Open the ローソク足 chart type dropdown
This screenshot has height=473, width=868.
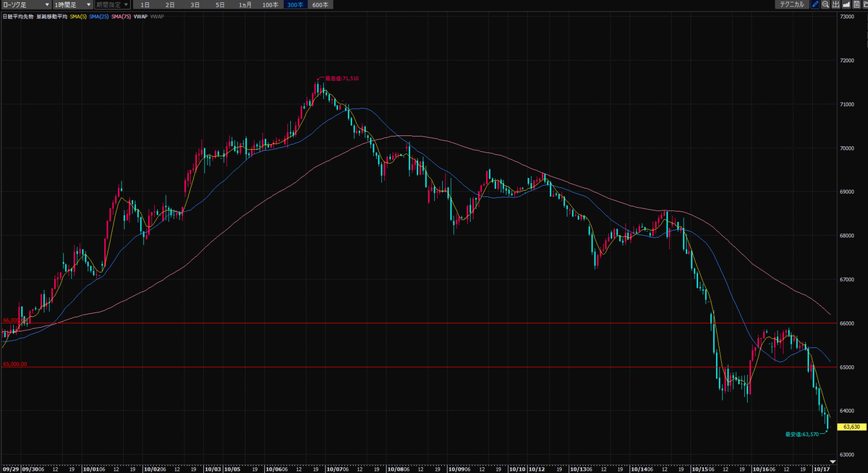pyautogui.click(x=25, y=4)
